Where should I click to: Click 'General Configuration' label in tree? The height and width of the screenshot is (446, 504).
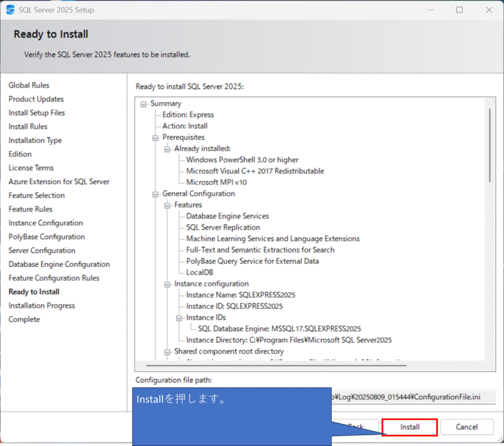[x=199, y=194]
